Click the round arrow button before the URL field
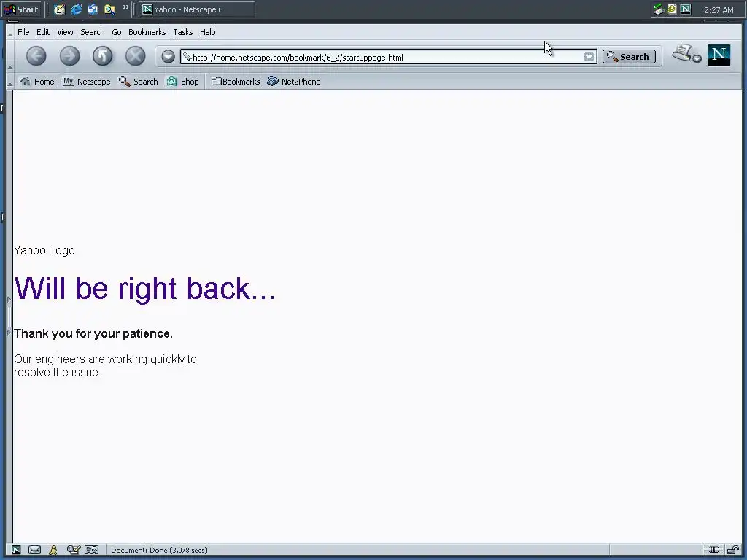Screen dimensions: 747x560 point(168,57)
